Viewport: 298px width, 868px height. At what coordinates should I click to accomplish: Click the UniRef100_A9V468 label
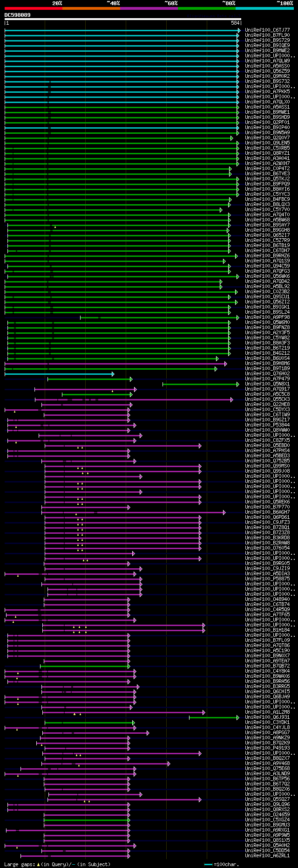[267, 764]
